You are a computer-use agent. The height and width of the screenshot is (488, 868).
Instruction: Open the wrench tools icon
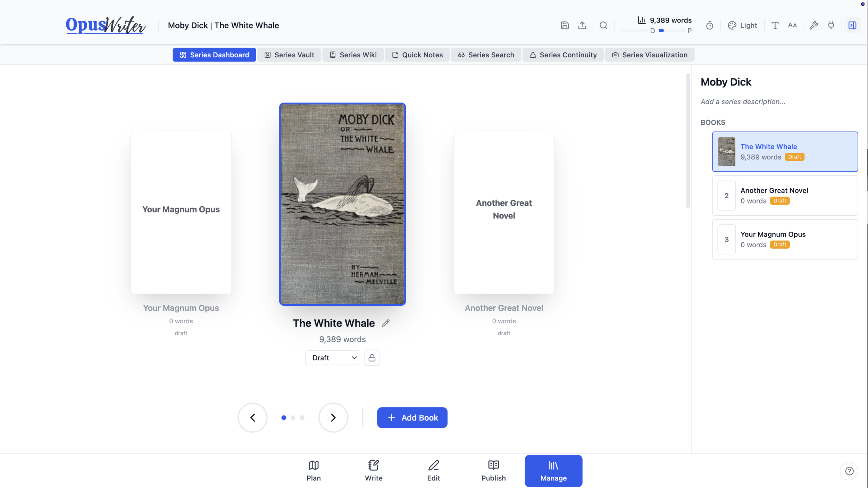813,25
